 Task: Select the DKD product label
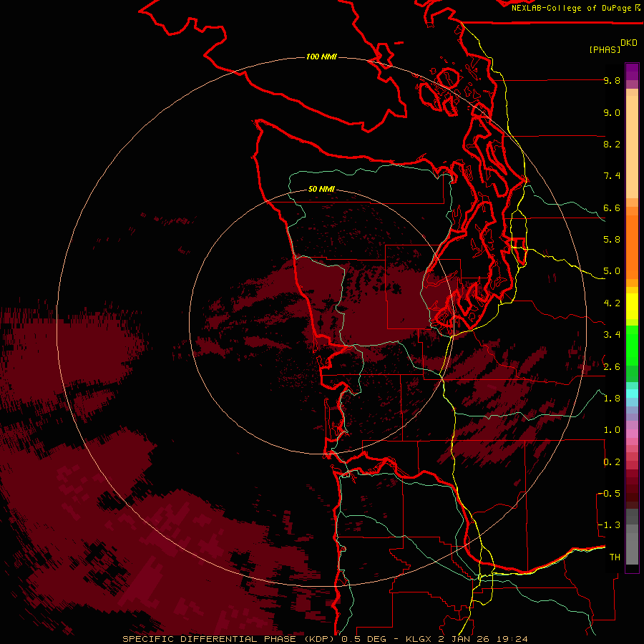pyautogui.click(x=629, y=43)
